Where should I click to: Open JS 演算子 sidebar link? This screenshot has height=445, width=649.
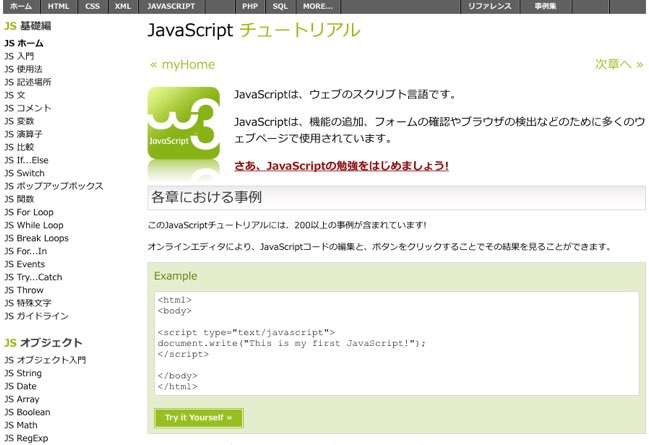pyautogui.click(x=24, y=134)
